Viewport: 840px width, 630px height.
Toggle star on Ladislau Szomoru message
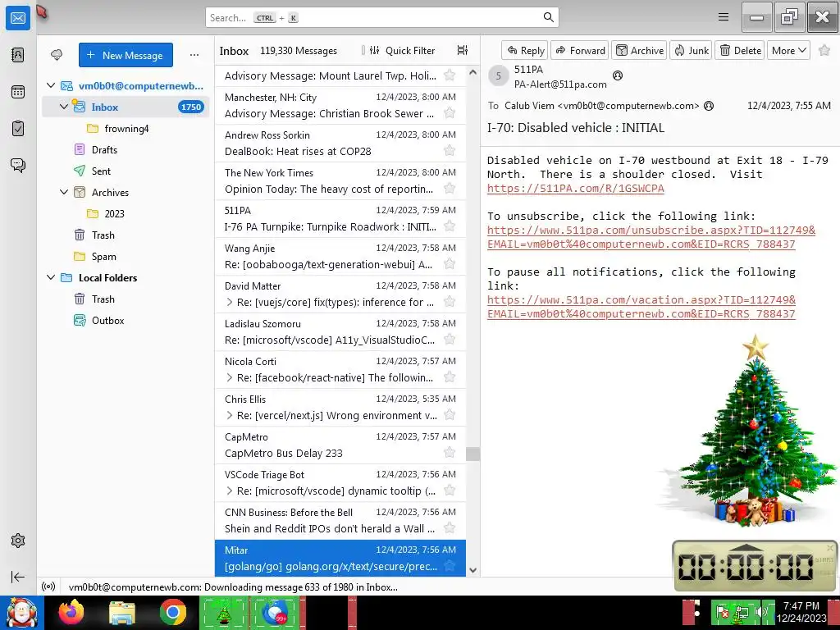click(450, 340)
